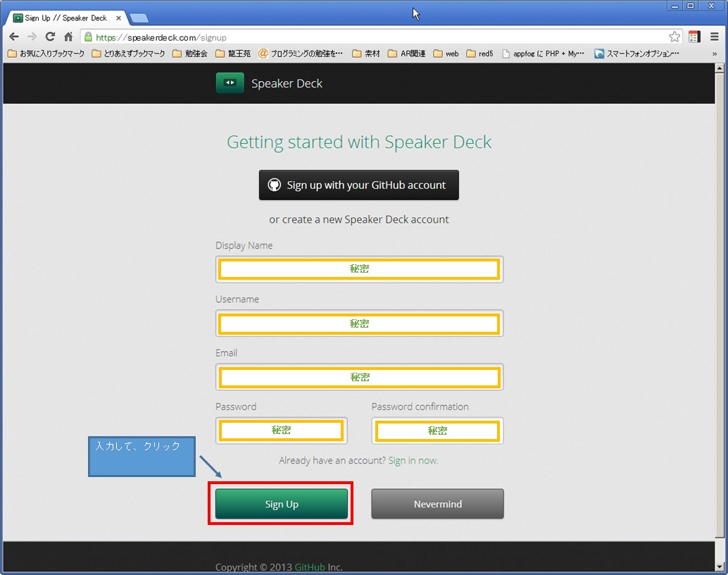Open the red5 bookmarks folder
This screenshot has height=575, width=728.
point(479,54)
